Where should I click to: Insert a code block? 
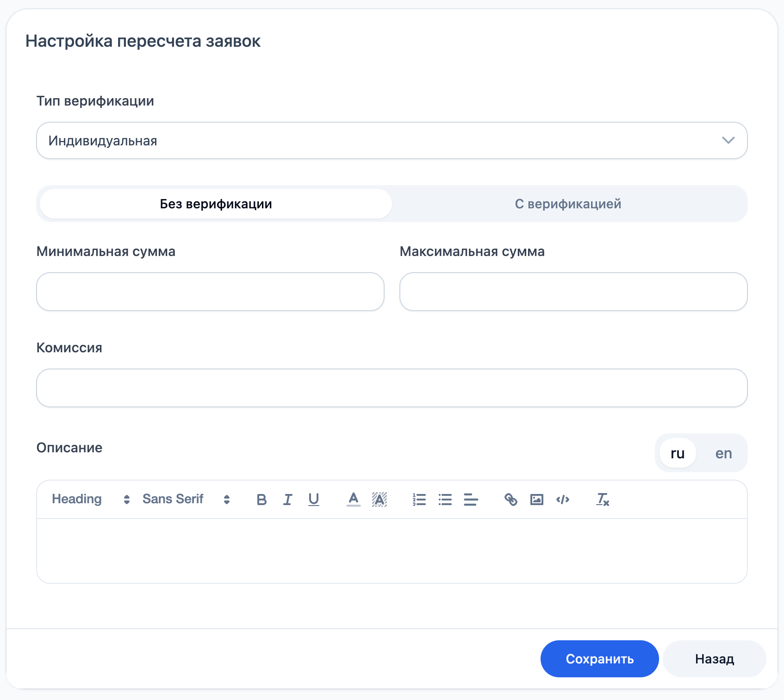coord(562,500)
